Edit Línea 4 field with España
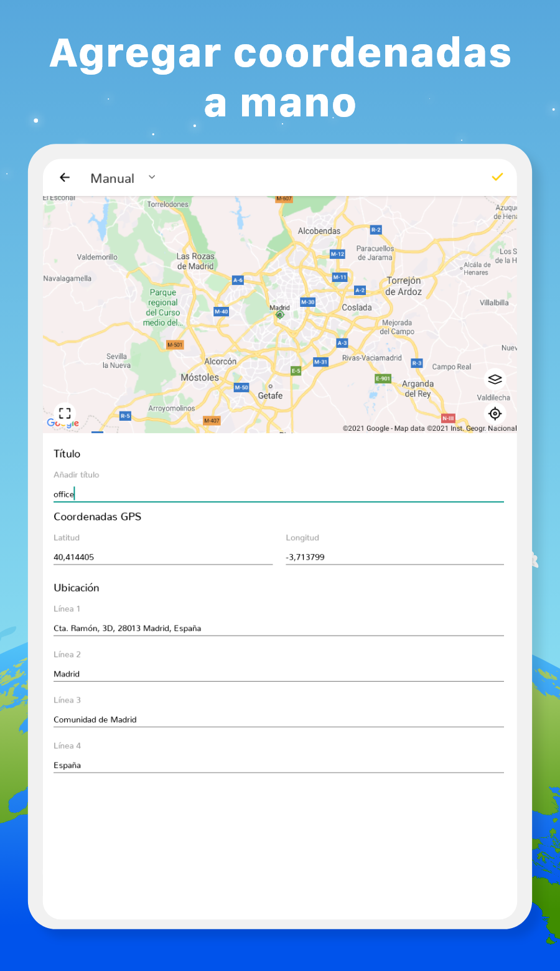The image size is (560, 971). point(278,766)
